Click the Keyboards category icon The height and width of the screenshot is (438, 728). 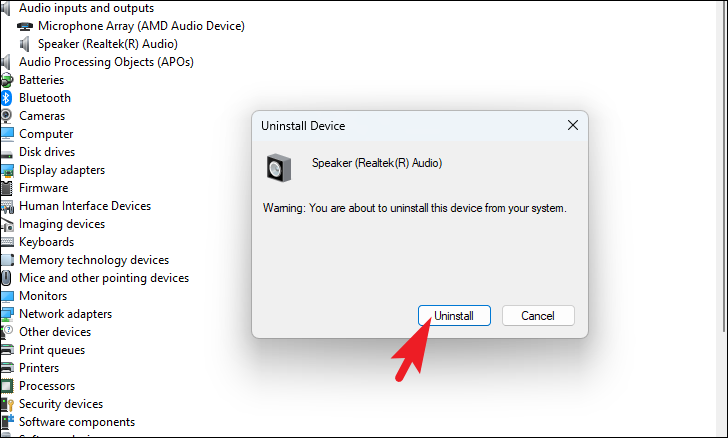(x=7, y=242)
